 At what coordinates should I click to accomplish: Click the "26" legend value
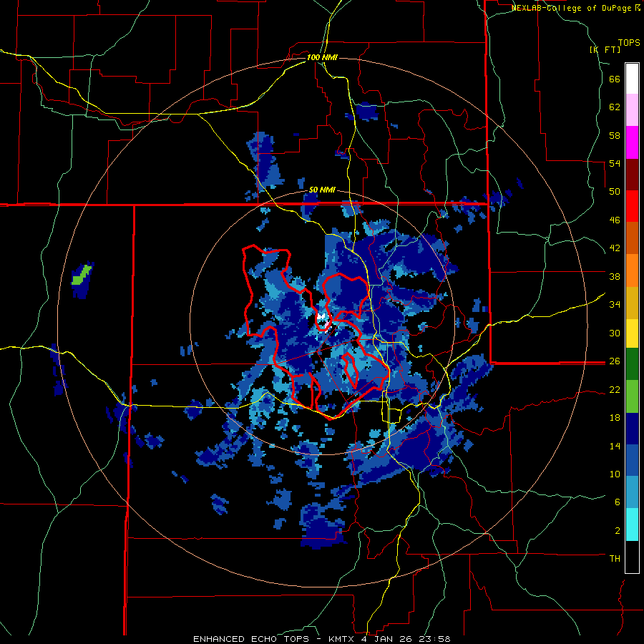tap(615, 361)
